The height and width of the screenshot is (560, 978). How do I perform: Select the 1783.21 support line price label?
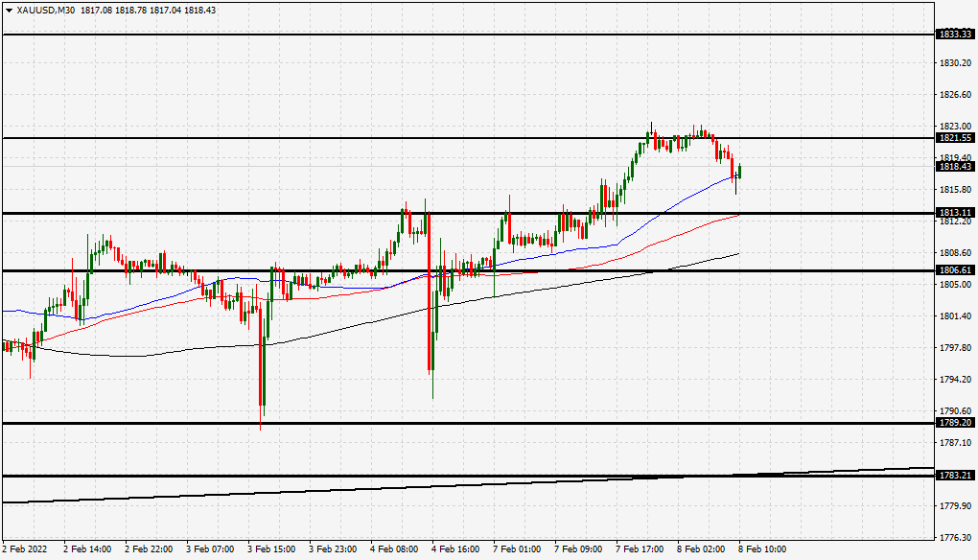956,476
